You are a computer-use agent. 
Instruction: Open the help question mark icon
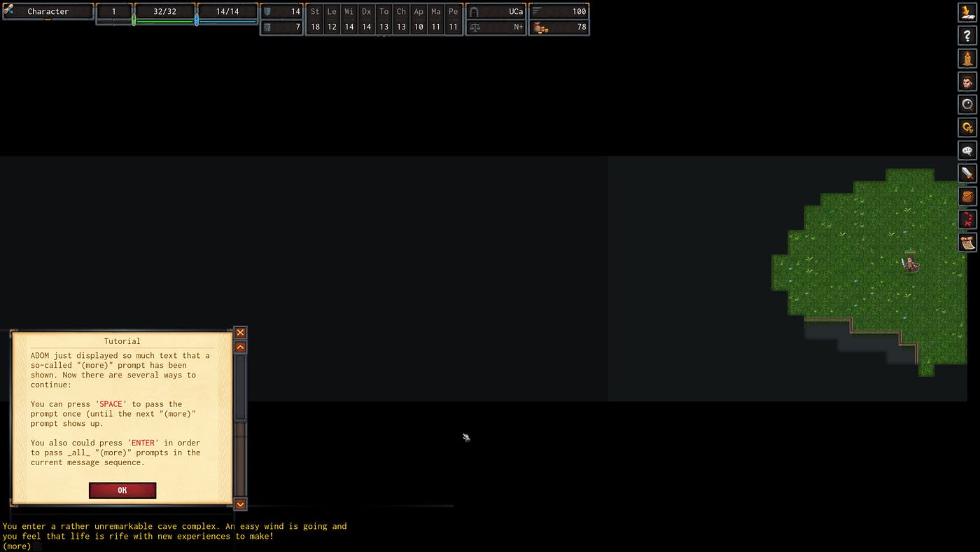(x=967, y=36)
